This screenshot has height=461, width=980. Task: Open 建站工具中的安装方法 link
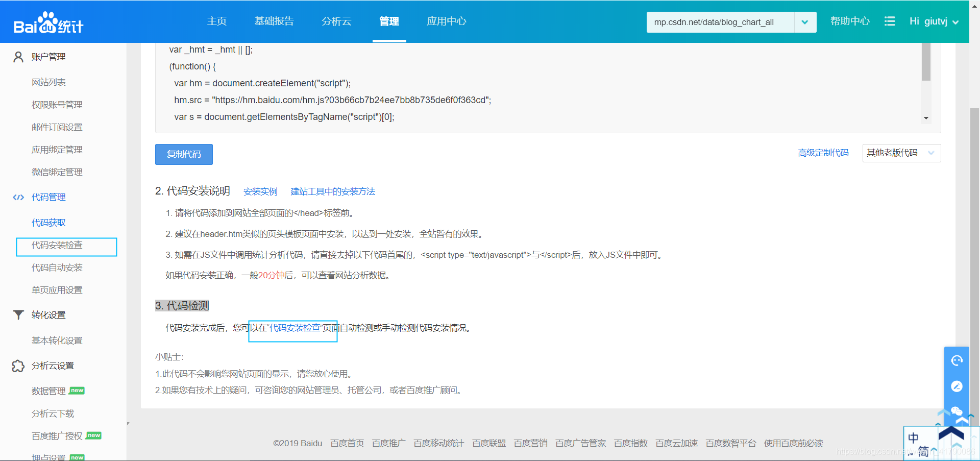[x=333, y=191]
